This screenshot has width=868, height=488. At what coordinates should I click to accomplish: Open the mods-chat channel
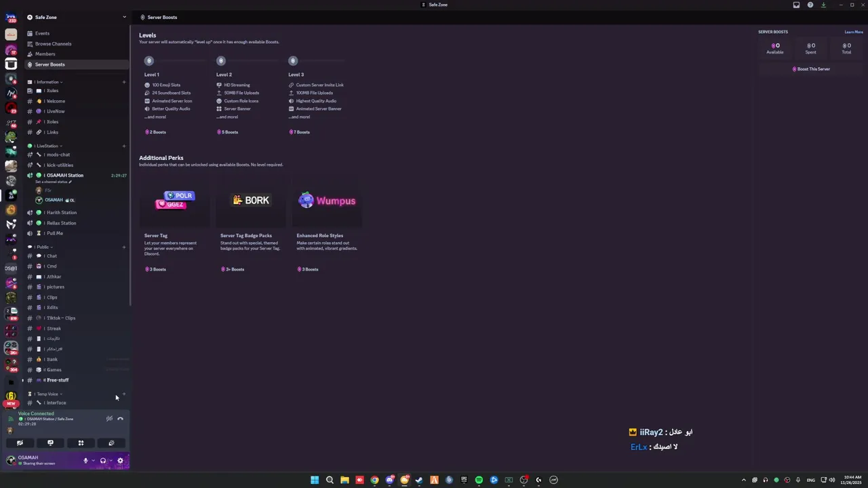click(x=77, y=155)
